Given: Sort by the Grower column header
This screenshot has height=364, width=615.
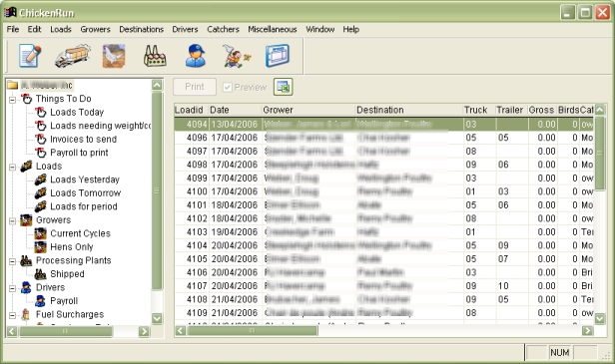Looking at the screenshot, I should (x=308, y=110).
